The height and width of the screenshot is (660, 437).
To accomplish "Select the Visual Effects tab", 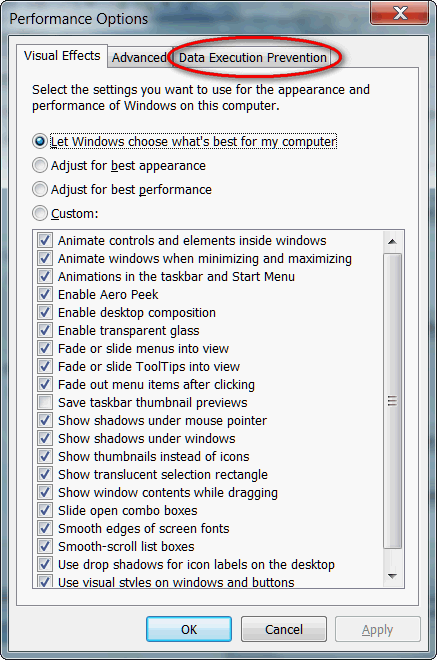I will point(62,56).
